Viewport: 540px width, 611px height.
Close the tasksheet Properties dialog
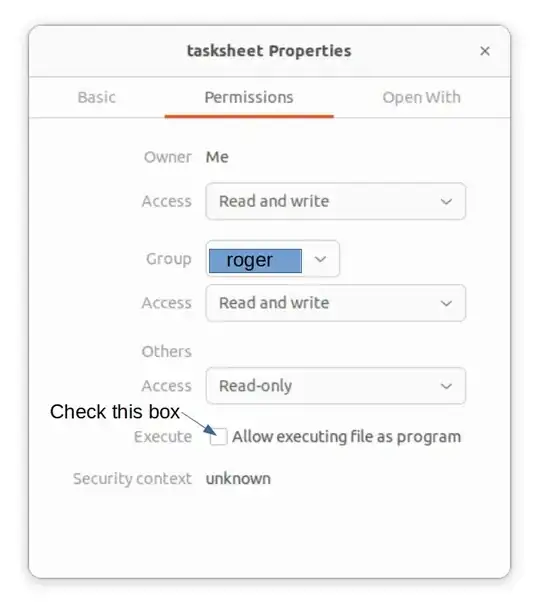click(x=485, y=51)
